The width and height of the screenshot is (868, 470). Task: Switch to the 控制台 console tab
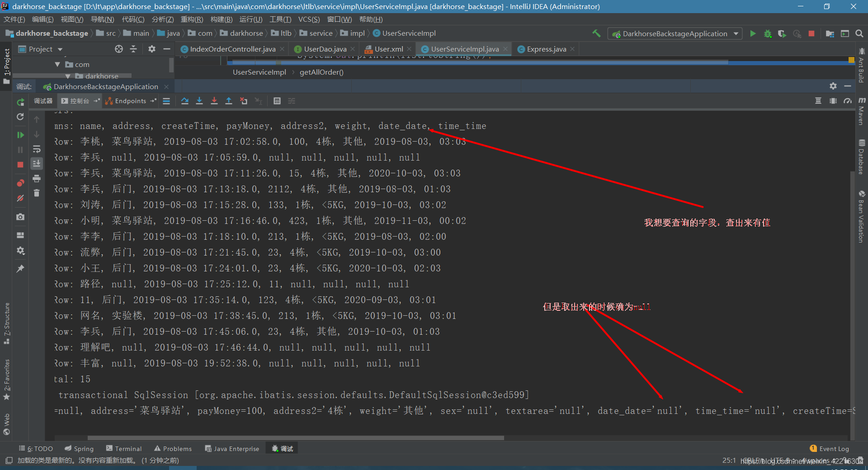80,101
